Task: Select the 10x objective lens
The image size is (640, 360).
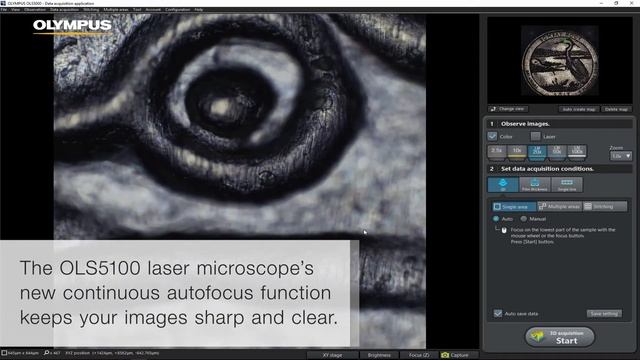Action: click(517, 151)
